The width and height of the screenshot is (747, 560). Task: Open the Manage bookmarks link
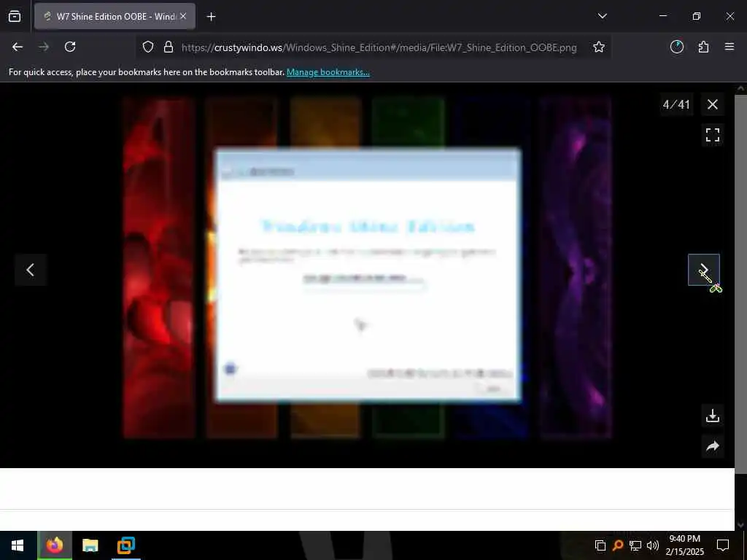(328, 72)
